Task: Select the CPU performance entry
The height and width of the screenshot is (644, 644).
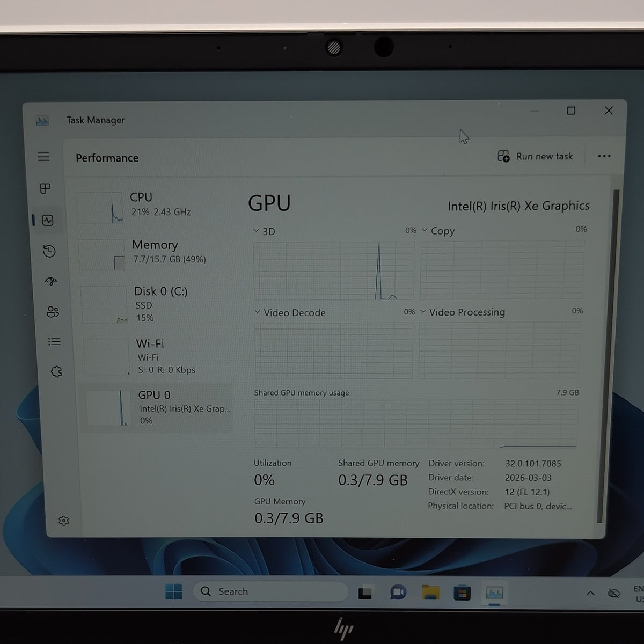Action: point(153,206)
